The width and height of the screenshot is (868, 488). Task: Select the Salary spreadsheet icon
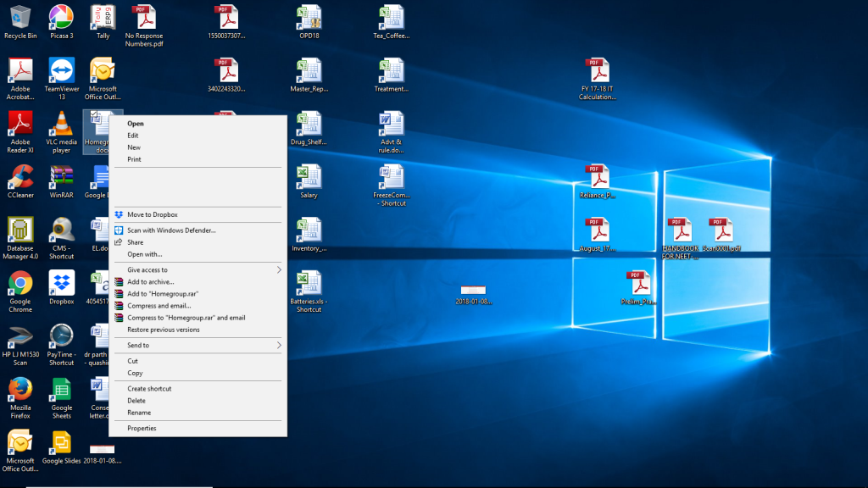coord(309,181)
